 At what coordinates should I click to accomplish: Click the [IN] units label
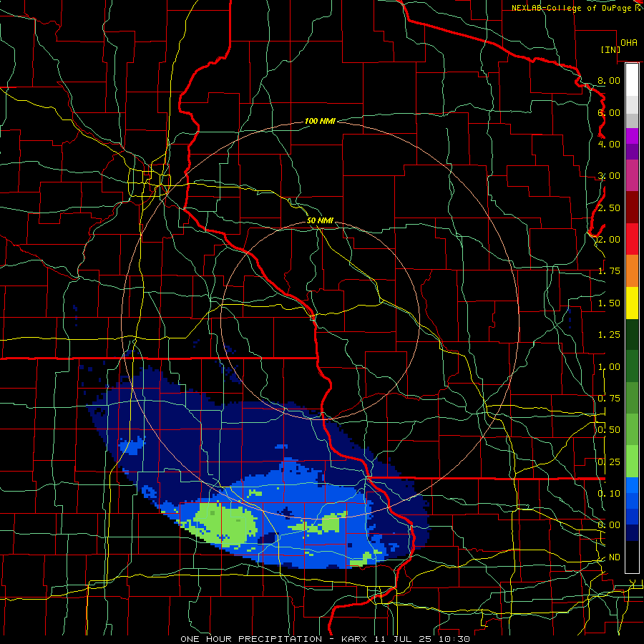point(610,49)
